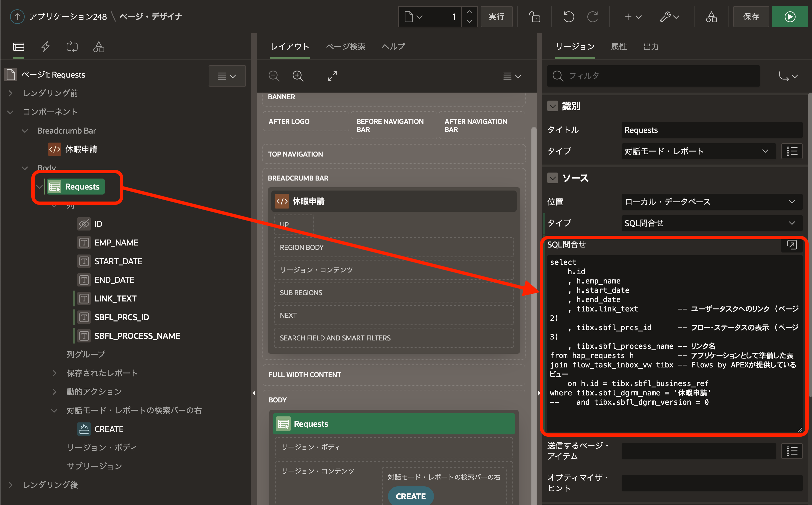Open the SQL query in the code editor
812x505 pixels.
(x=791, y=245)
